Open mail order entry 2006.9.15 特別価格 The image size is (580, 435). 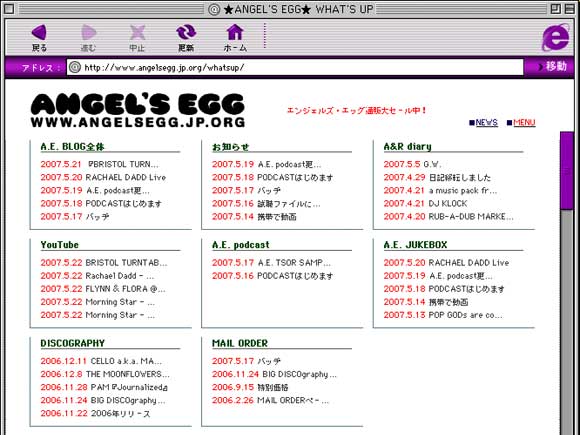click(250, 387)
